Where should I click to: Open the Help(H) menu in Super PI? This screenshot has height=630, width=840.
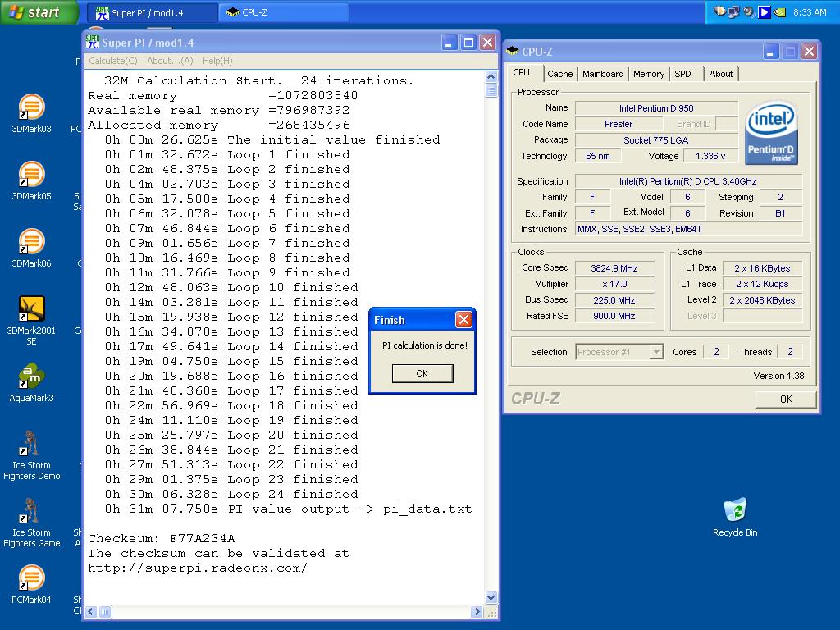[x=217, y=61]
